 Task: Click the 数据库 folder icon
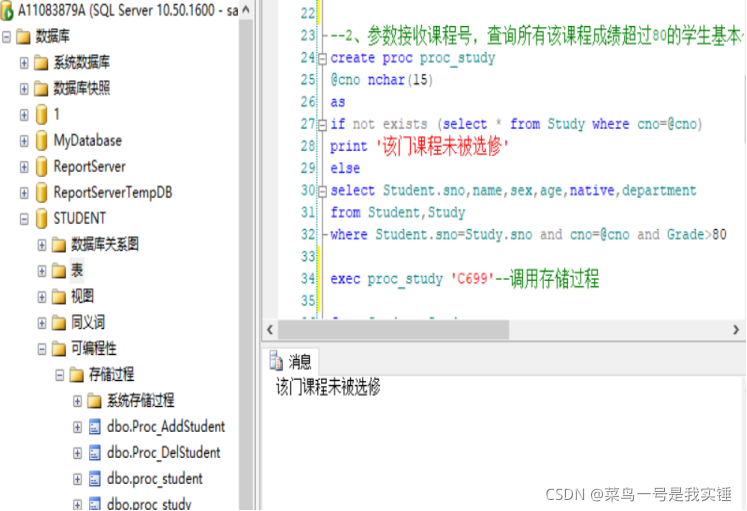tap(23, 37)
